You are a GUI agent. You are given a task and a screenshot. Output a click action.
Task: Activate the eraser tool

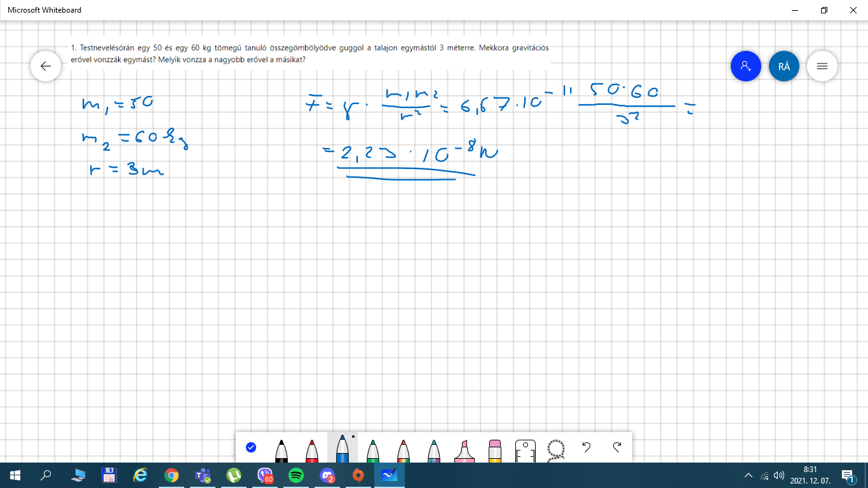[495, 450]
